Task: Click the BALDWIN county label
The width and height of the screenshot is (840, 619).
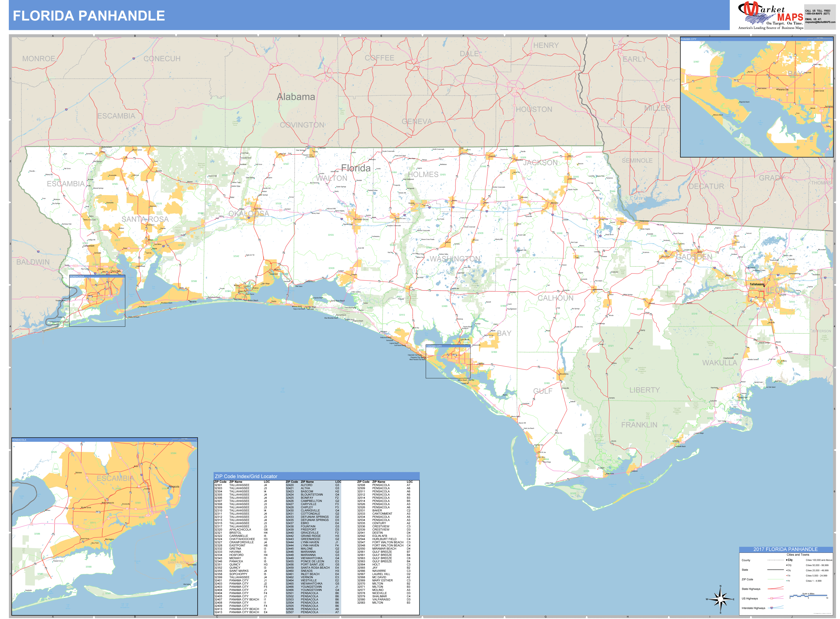Action: (x=33, y=262)
